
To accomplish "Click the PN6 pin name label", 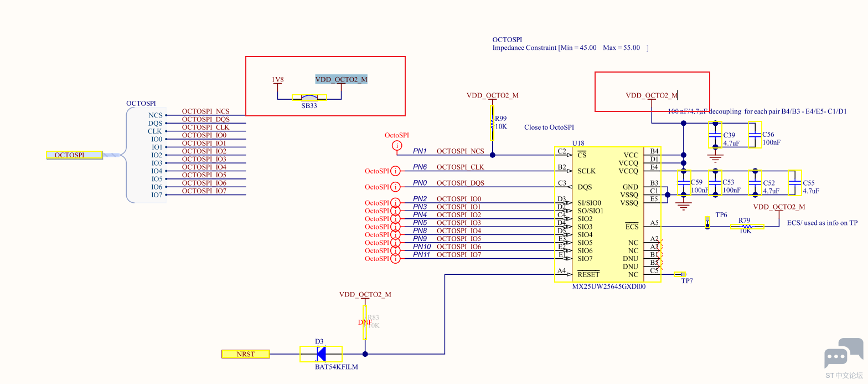I will point(420,167).
